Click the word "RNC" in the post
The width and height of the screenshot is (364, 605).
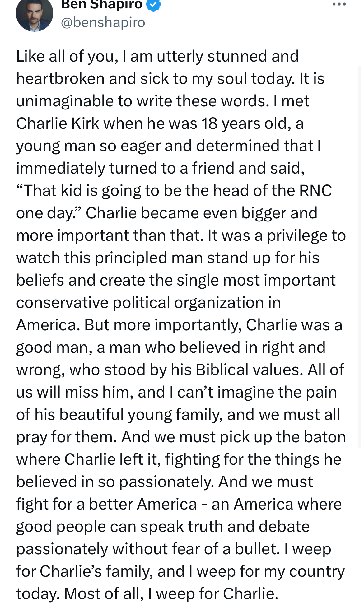pos(315,190)
